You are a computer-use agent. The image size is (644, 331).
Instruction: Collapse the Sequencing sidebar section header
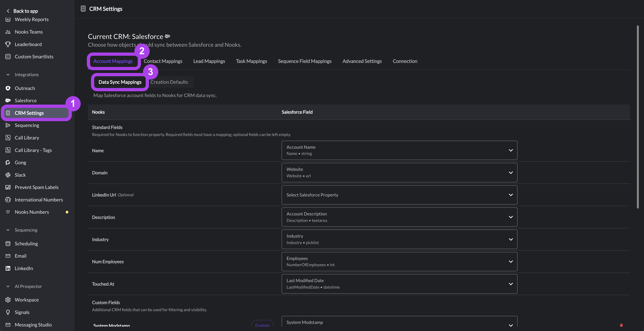coord(8,230)
